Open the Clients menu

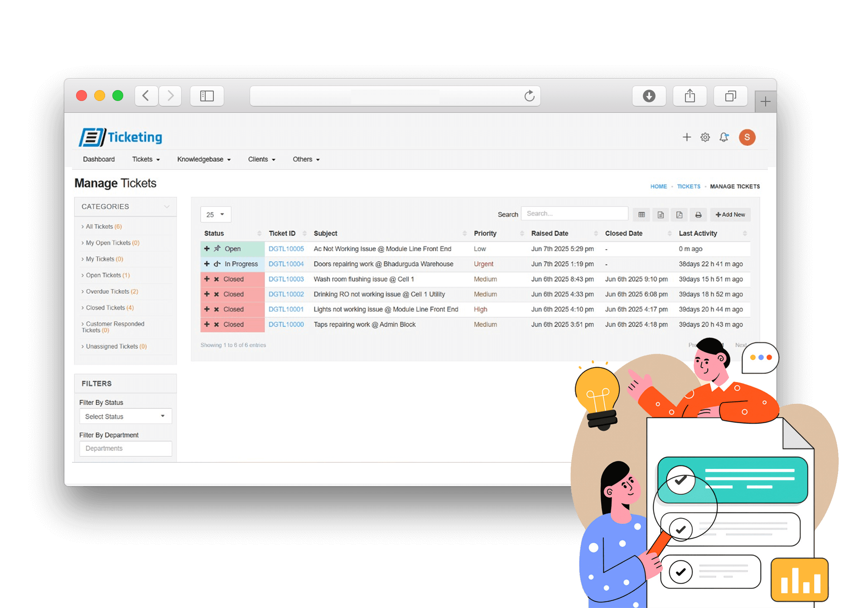click(x=261, y=159)
